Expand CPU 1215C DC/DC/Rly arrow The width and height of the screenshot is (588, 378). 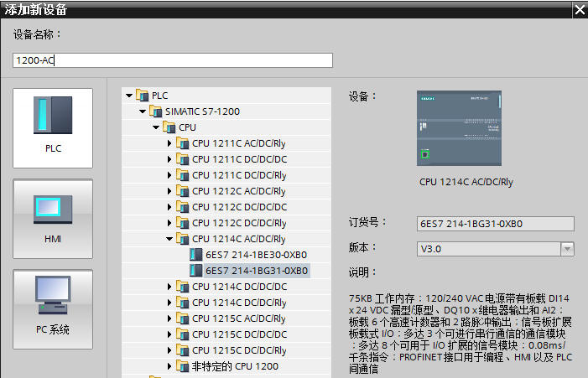169,350
